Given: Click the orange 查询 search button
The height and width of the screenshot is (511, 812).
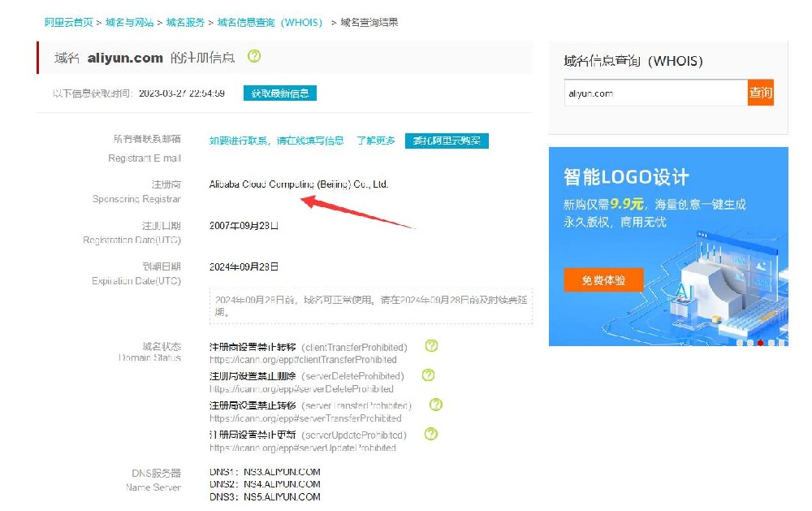Looking at the screenshot, I should tap(761, 93).
